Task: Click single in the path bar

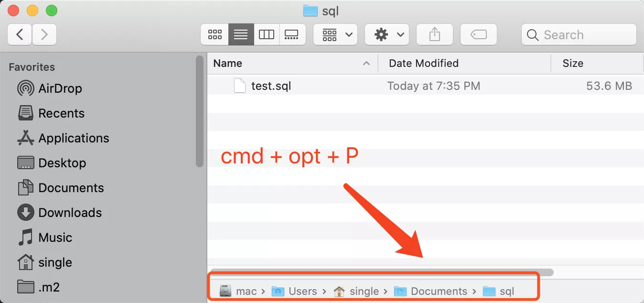Action: click(356, 291)
